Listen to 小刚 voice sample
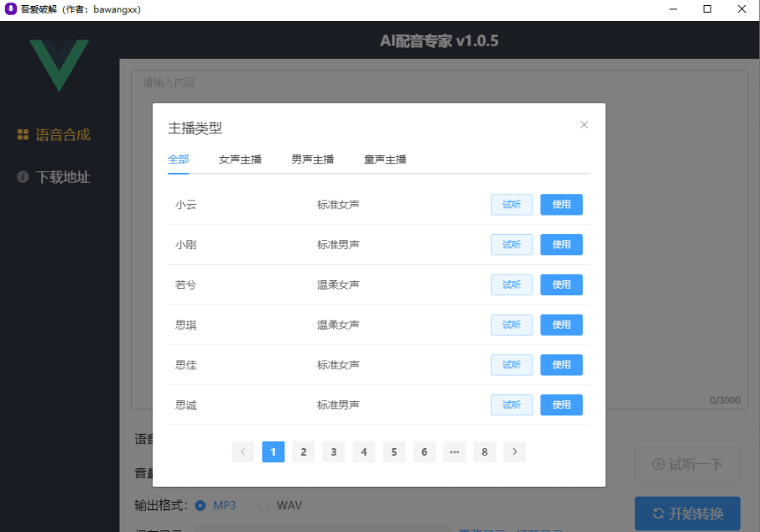 click(x=511, y=245)
